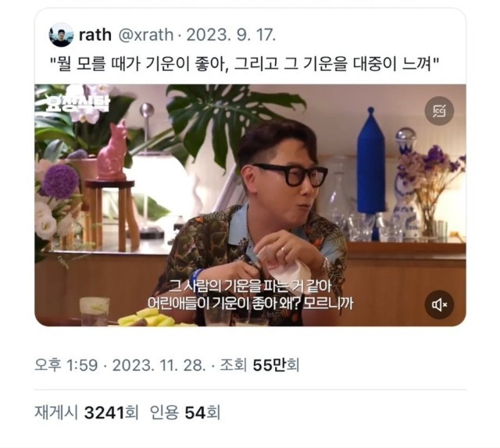The image size is (500, 448).
Task: Click subtitle line "어린애들이 기운이 좋아 왜? 모르니까"
Action: [250, 303]
